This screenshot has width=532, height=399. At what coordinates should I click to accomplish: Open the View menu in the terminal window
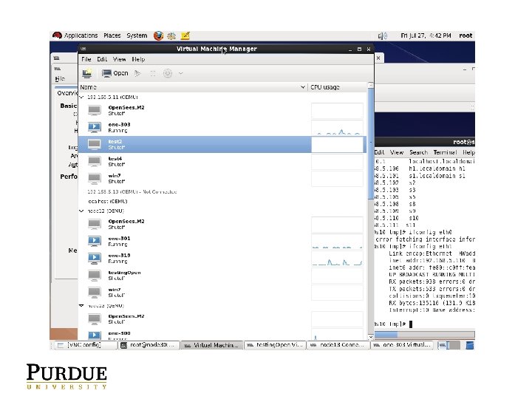(397, 153)
